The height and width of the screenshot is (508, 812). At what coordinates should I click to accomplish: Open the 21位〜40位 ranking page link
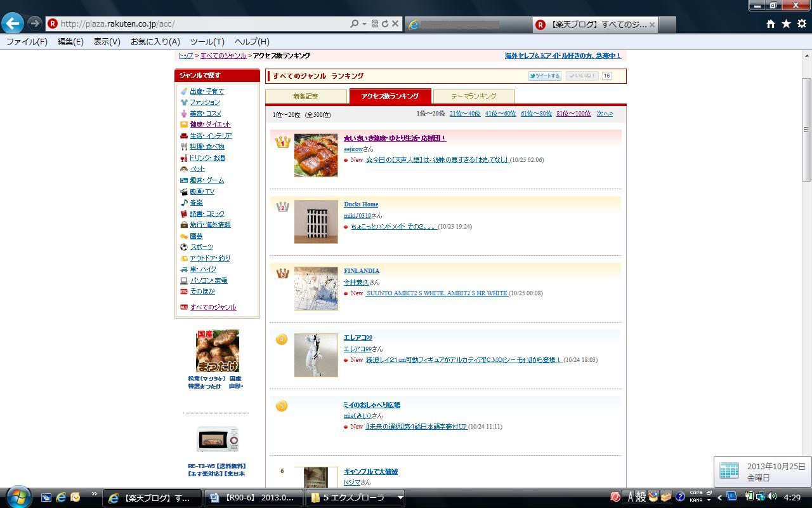(x=464, y=114)
